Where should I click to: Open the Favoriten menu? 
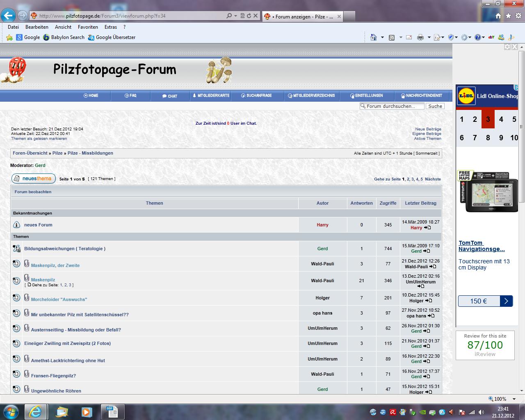(x=88, y=27)
